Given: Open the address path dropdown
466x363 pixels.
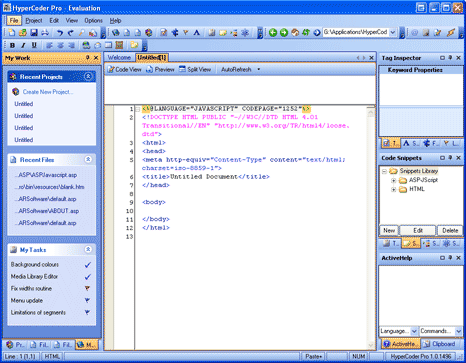Looking at the screenshot, I should point(393,32).
